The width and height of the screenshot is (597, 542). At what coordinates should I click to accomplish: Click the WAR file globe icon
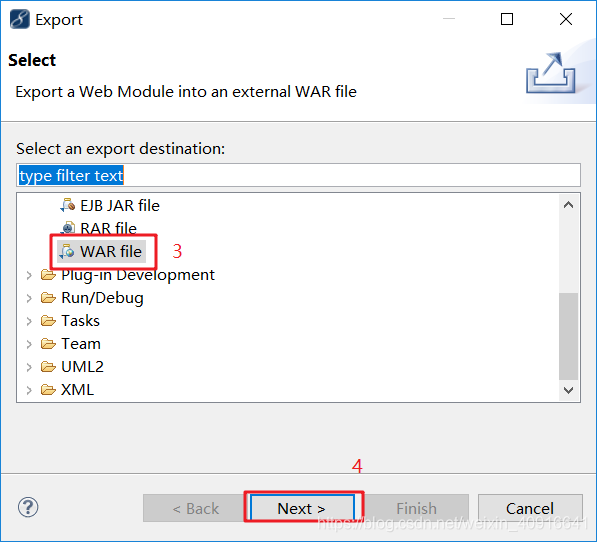click(x=67, y=252)
